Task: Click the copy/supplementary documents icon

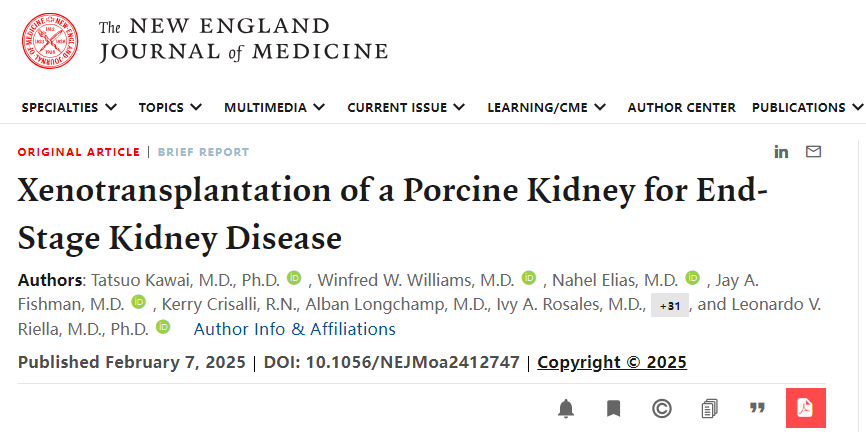Action: point(710,408)
